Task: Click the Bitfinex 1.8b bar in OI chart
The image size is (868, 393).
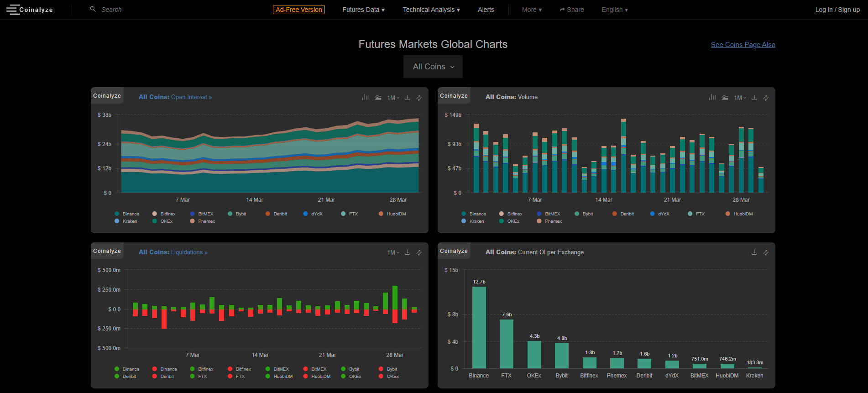Action: pyautogui.click(x=589, y=363)
